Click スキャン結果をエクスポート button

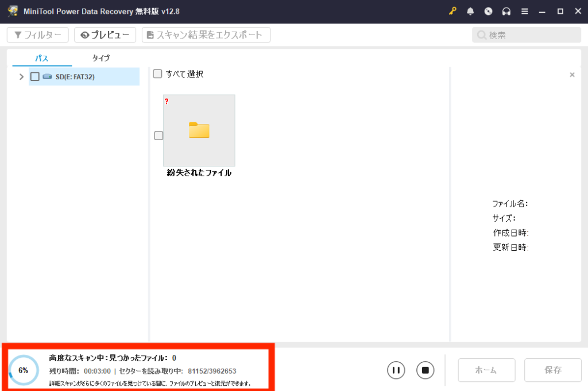click(206, 35)
